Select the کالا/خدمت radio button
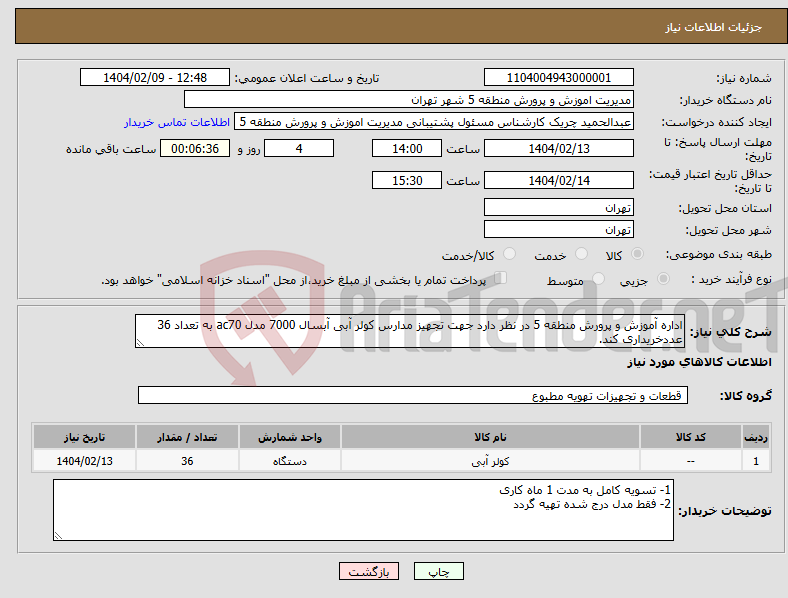The height and width of the screenshot is (598, 788). click(x=509, y=254)
